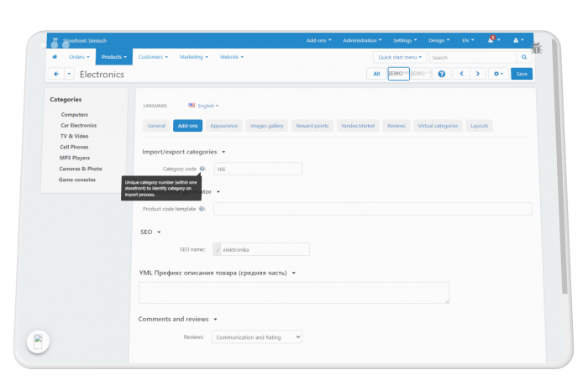Image resolution: width=588 pixels, height=391 pixels.
Task: Open the Computers category
Action: pyautogui.click(x=74, y=115)
